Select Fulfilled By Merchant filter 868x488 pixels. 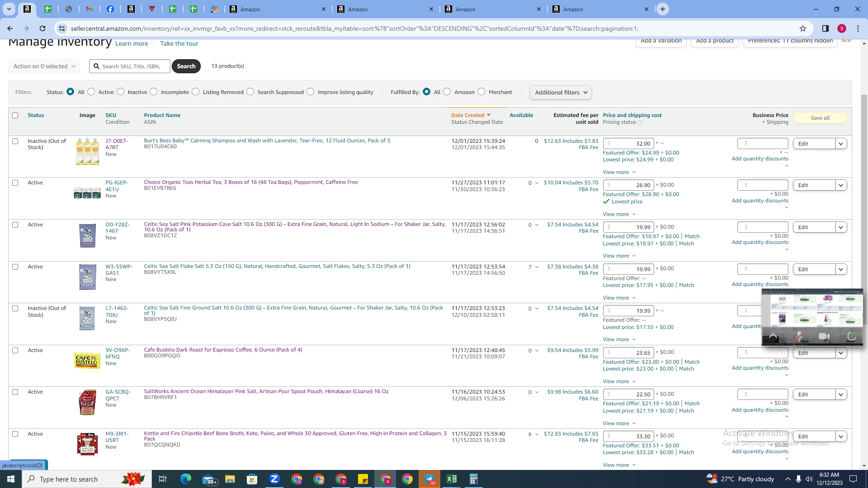[x=481, y=92]
